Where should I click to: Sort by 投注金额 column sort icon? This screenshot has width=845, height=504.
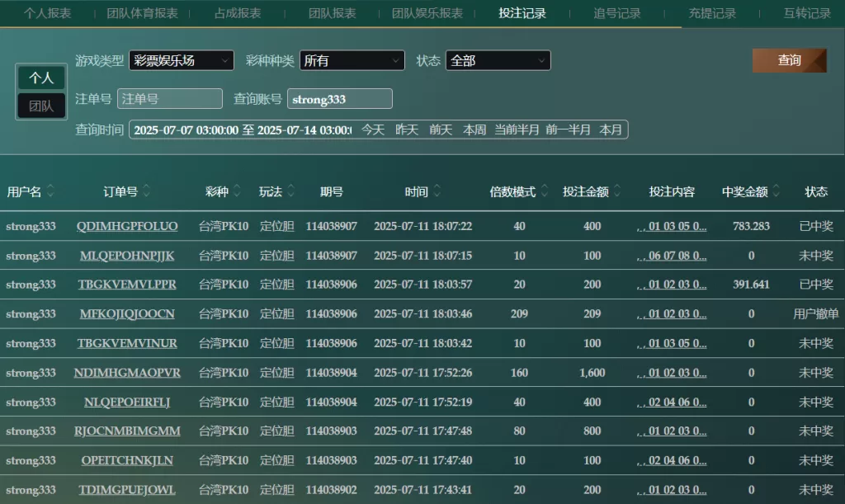(617, 191)
